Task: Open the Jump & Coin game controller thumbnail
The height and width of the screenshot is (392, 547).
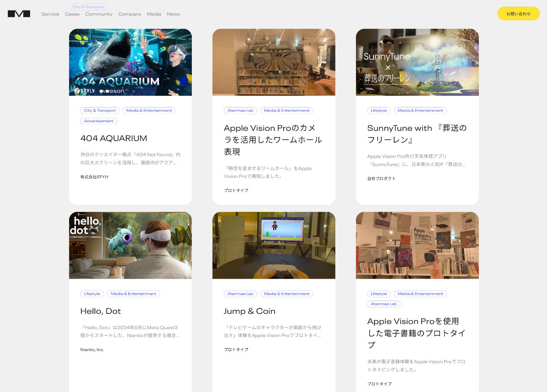Action: (x=274, y=245)
